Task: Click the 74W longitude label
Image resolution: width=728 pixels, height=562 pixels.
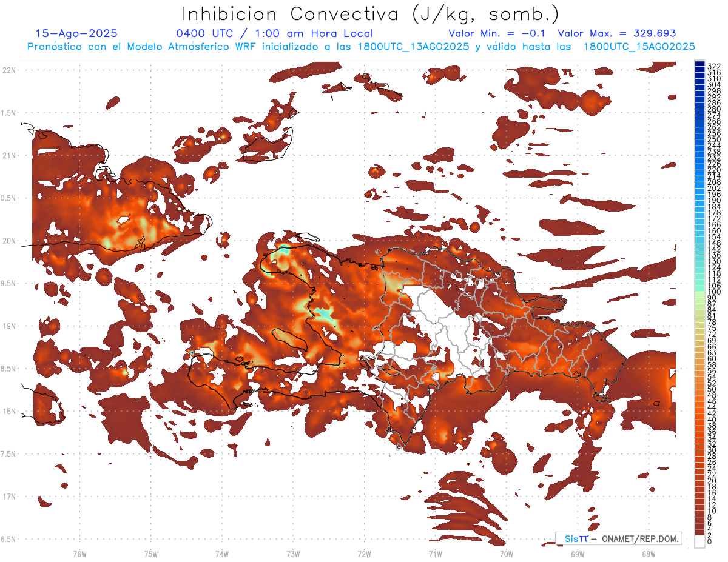Action: (x=221, y=554)
